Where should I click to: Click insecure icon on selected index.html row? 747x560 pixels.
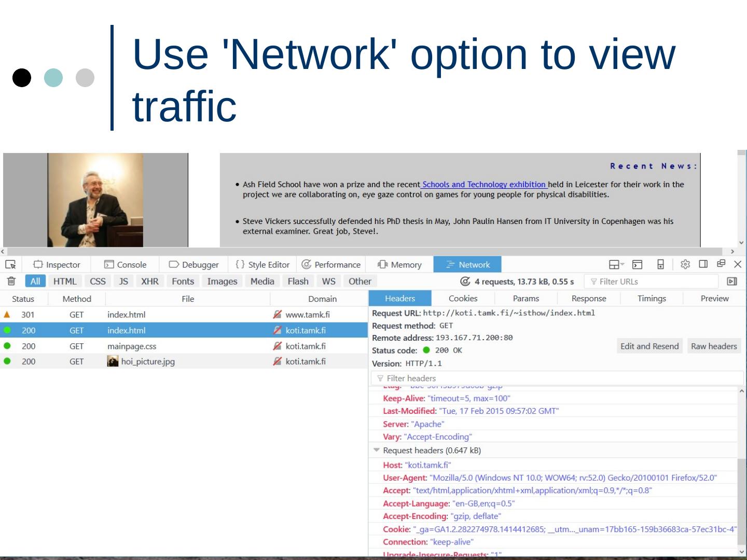click(278, 330)
